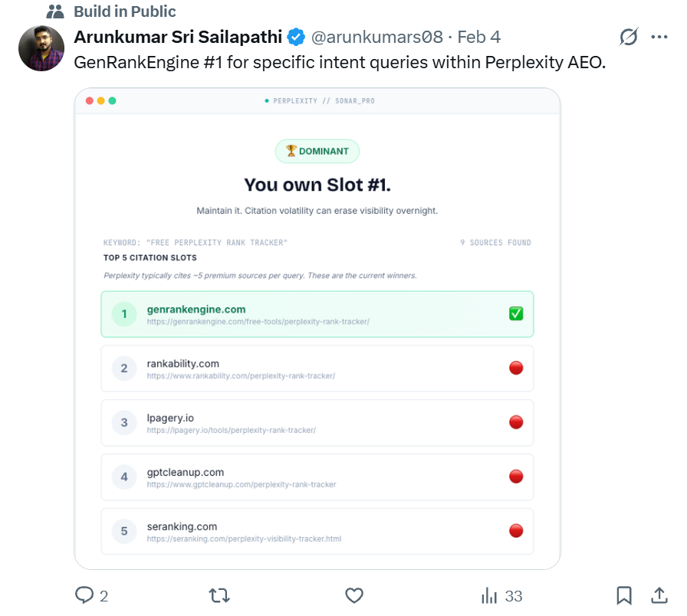The image size is (687, 616).
Task: Open Grok actions for this tweet
Action: click(629, 36)
